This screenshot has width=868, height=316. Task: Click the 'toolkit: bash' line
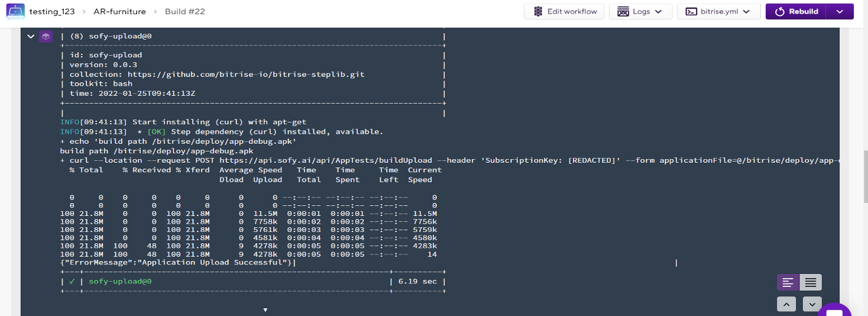tap(101, 84)
